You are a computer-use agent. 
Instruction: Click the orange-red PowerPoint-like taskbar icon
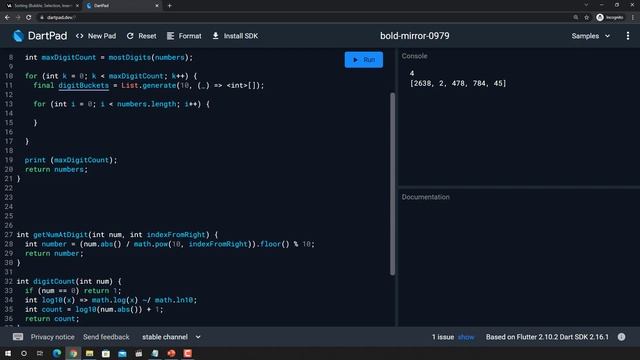point(171,353)
